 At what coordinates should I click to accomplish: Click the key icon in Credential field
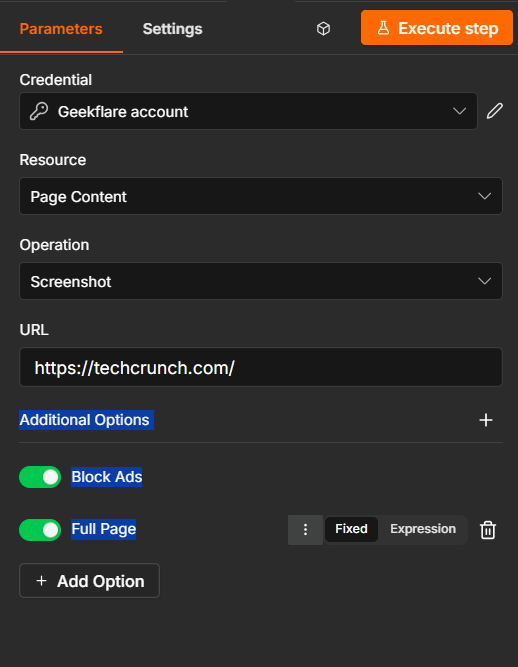click(39, 111)
